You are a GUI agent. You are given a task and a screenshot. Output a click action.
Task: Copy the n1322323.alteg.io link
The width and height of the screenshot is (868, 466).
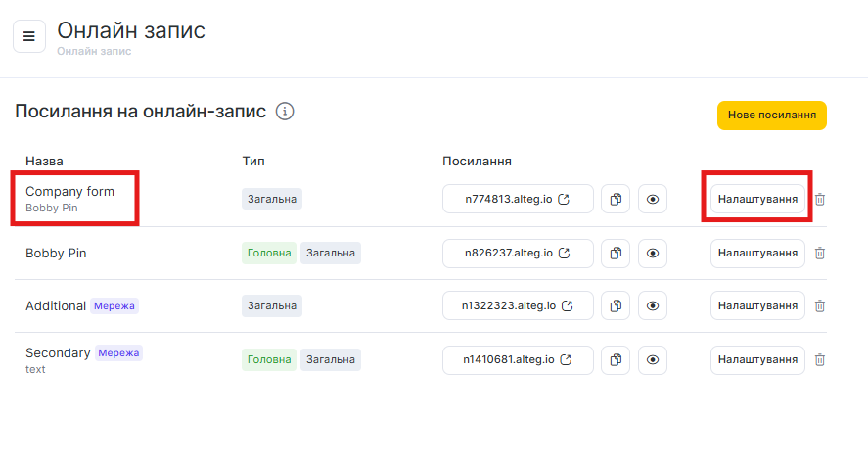pos(616,306)
